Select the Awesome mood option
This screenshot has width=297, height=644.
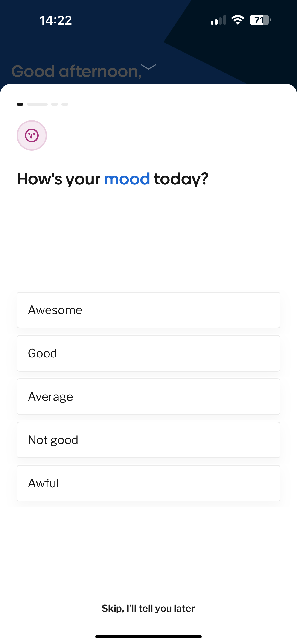pos(148,310)
